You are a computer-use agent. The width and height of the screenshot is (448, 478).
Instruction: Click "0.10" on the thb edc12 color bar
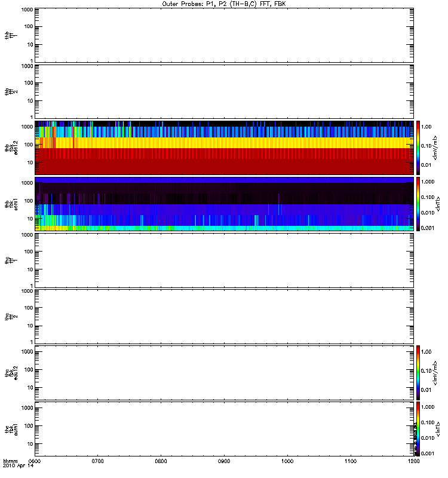[x=426, y=146]
